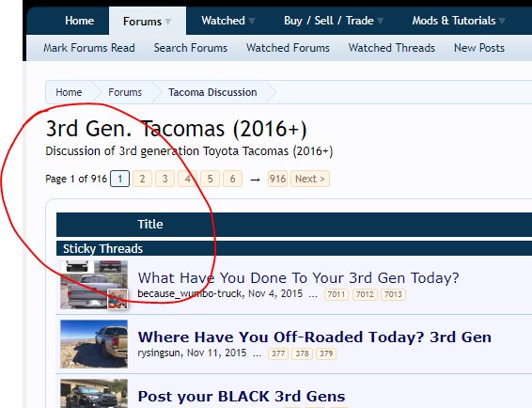Select the Watched tab

[223, 21]
